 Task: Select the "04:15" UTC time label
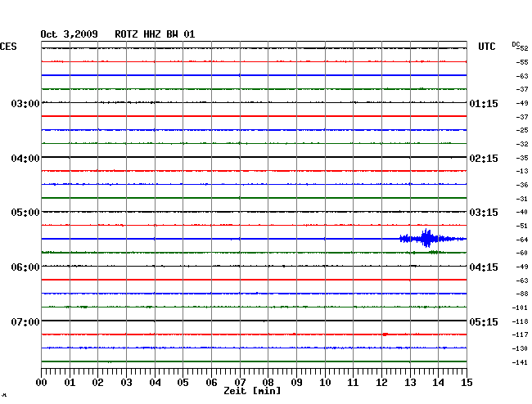click(484, 267)
